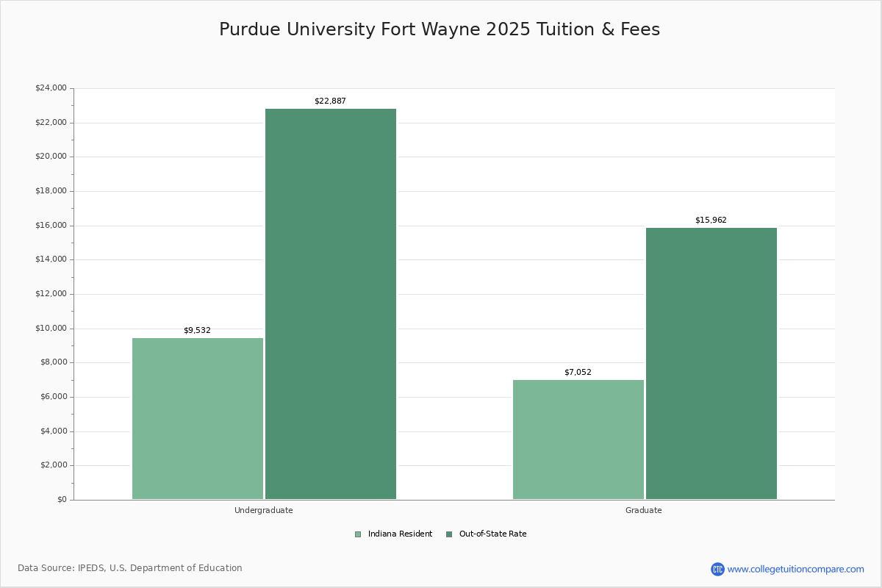Click the $24,000 y-axis tick label
Screen dimensions: 882x588
coord(49,87)
